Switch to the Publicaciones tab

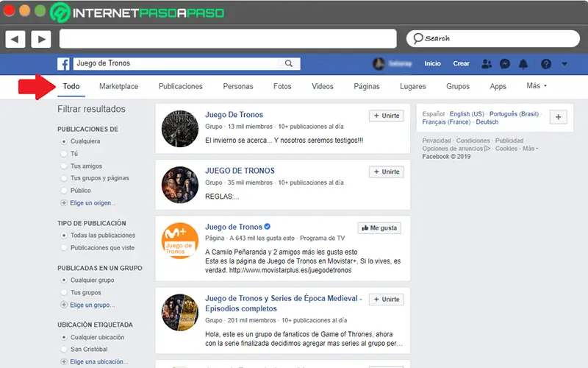[x=180, y=86]
